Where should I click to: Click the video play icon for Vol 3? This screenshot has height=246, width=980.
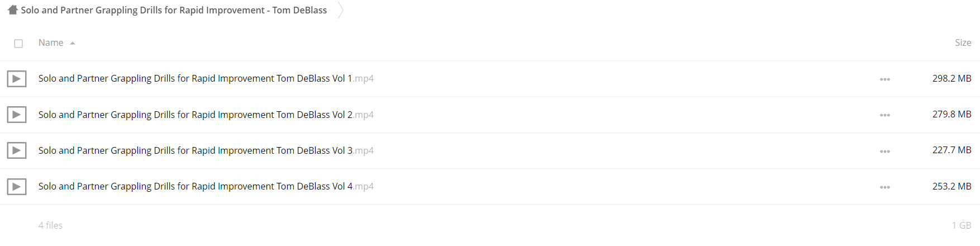coord(17,150)
